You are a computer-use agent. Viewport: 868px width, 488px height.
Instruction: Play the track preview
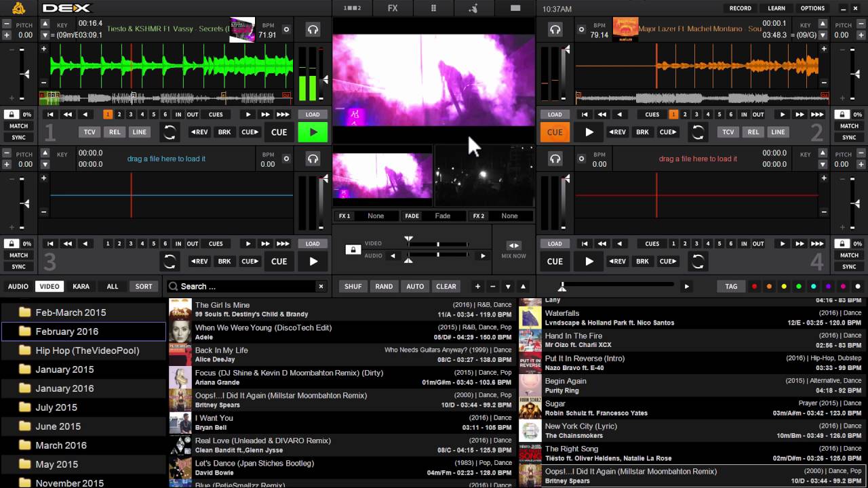tap(686, 287)
